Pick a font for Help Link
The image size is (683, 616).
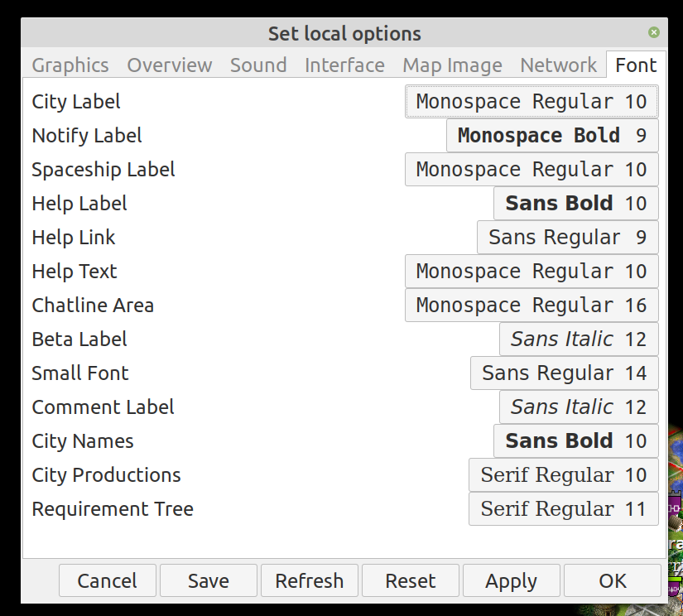click(x=567, y=238)
